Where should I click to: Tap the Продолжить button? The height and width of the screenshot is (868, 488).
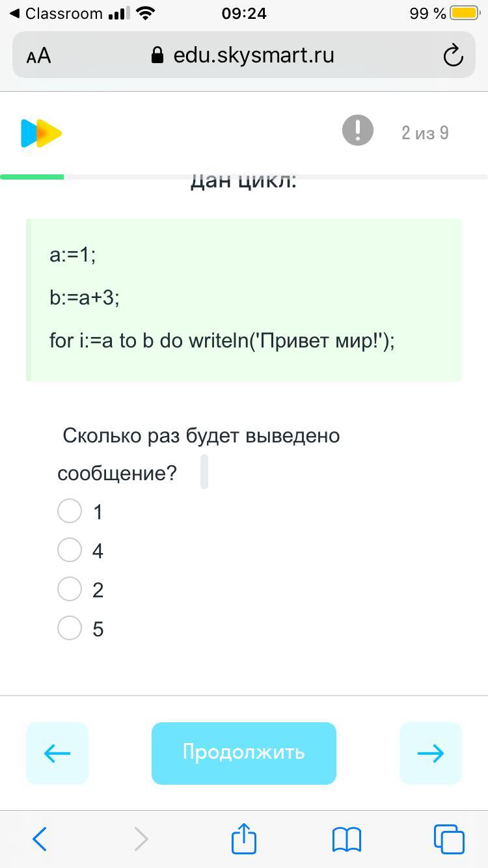coord(244,753)
